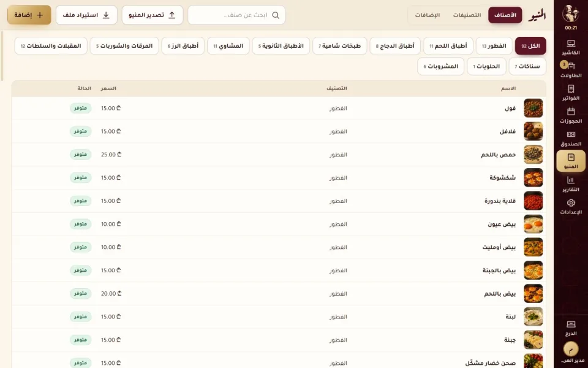Screen dimensions: 588x368
Task: Click the search magnifier icon
Action: click(276, 15)
